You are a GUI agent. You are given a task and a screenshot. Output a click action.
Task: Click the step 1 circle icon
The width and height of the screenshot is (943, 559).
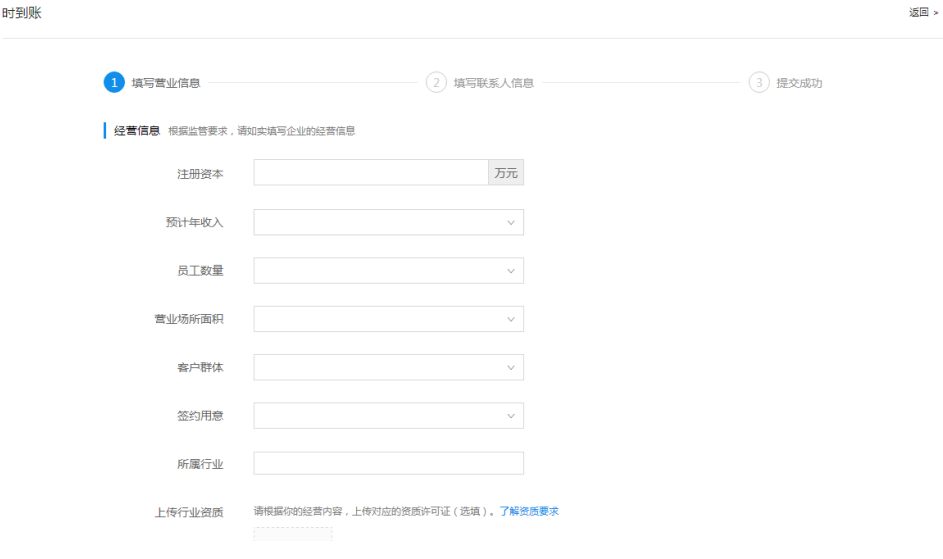click(114, 83)
